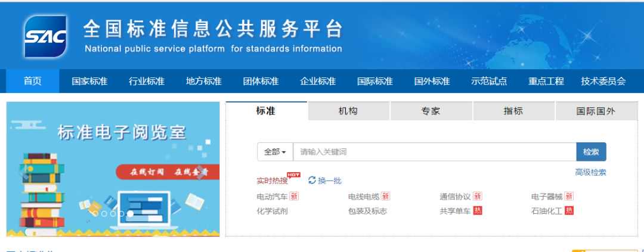The height and width of the screenshot is (252, 644).
Task: Click the 新 badge next to 电动汽车
Action: (x=294, y=197)
